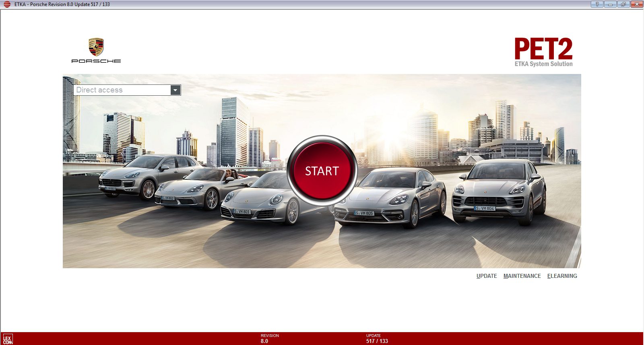The width and height of the screenshot is (644, 345).
Task: Click the UPDATE 517 / 133 status entry
Action: pos(377,339)
